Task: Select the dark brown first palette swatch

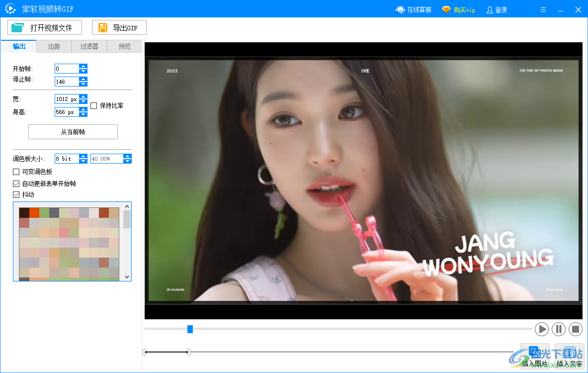Action: pos(24,213)
